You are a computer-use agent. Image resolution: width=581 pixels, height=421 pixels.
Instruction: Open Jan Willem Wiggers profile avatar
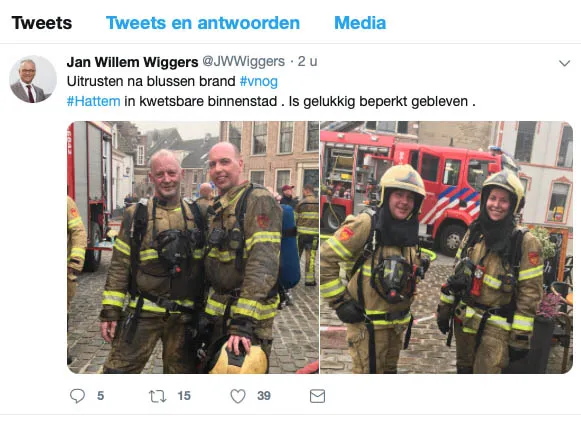tap(33, 79)
